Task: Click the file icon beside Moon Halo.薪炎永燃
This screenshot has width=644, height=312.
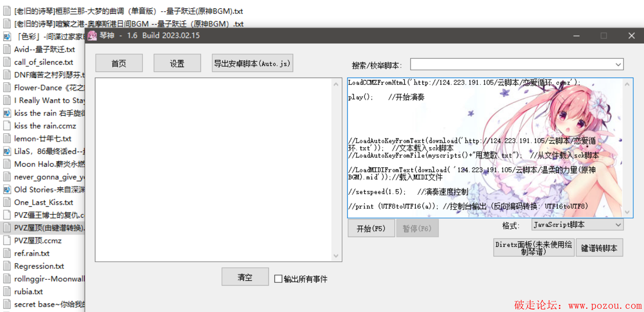Action: coord(7,164)
